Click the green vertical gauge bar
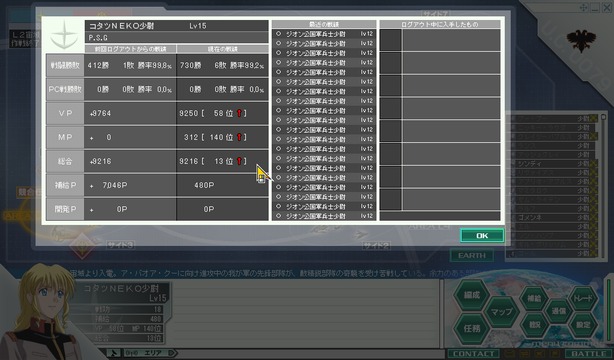The width and height of the screenshot is (614, 360). 609,309
